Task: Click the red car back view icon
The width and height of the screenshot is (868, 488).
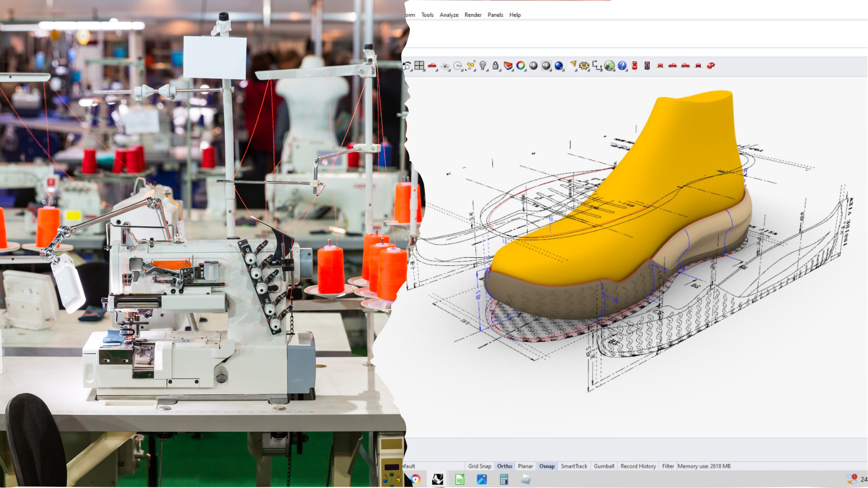Action: [698, 65]
